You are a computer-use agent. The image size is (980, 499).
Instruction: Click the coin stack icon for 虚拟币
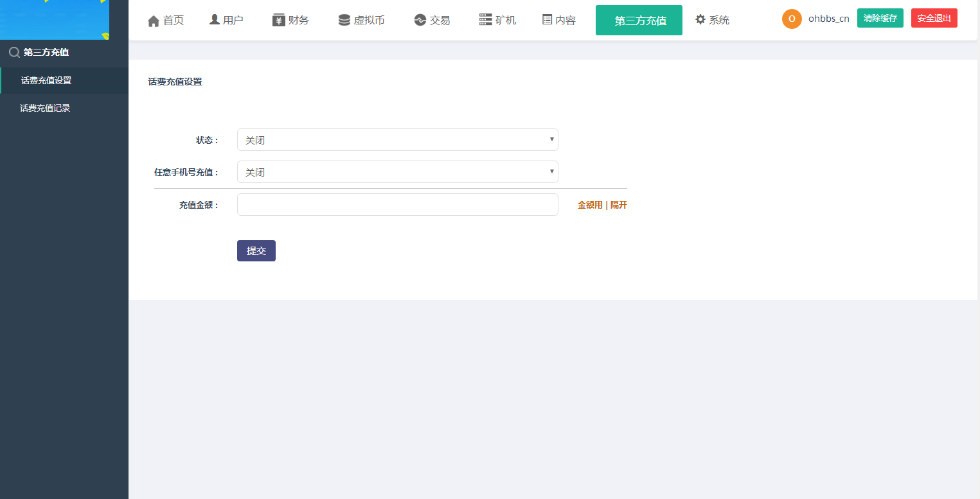(x=344, y=20)
